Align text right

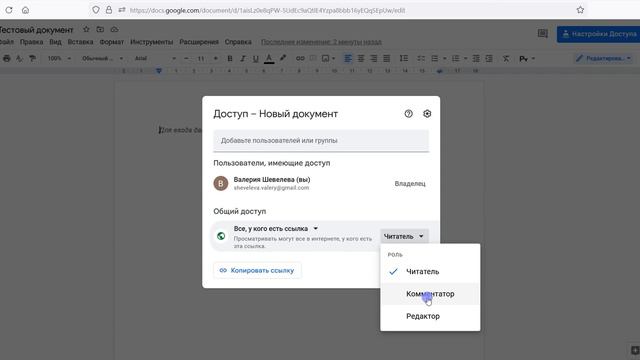click(373, 58)
